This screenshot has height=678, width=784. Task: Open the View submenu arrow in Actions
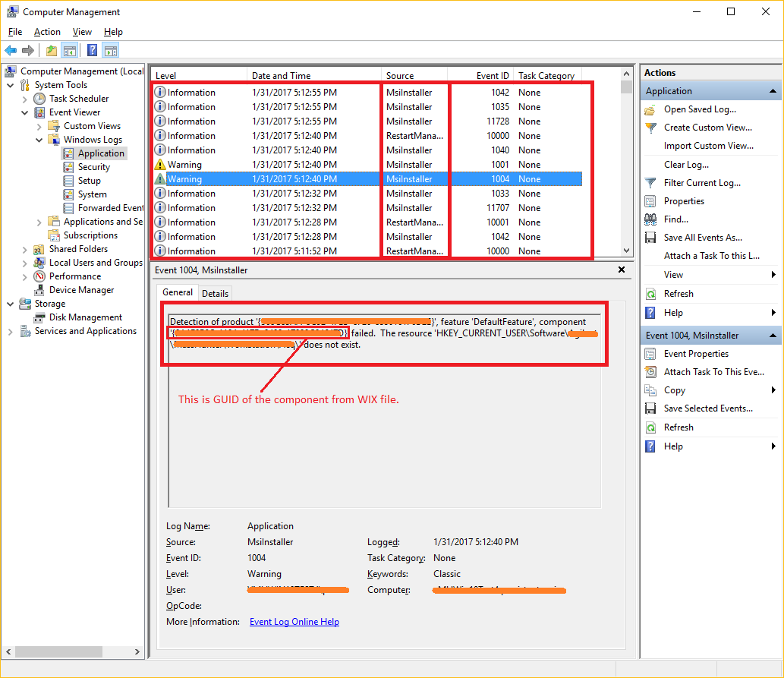[x=773, y=275]
